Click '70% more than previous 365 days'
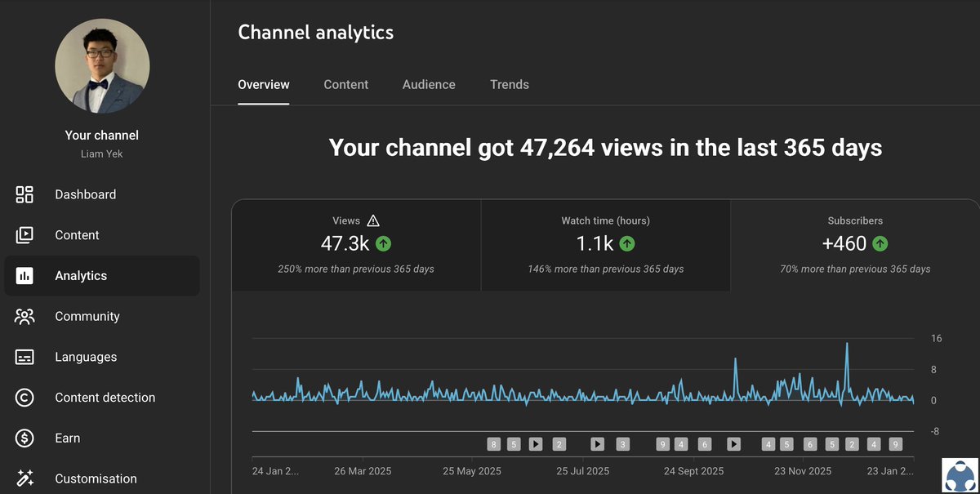Image resolution: width=980 pixels, height=494 pixels. [x=855, y=269]
